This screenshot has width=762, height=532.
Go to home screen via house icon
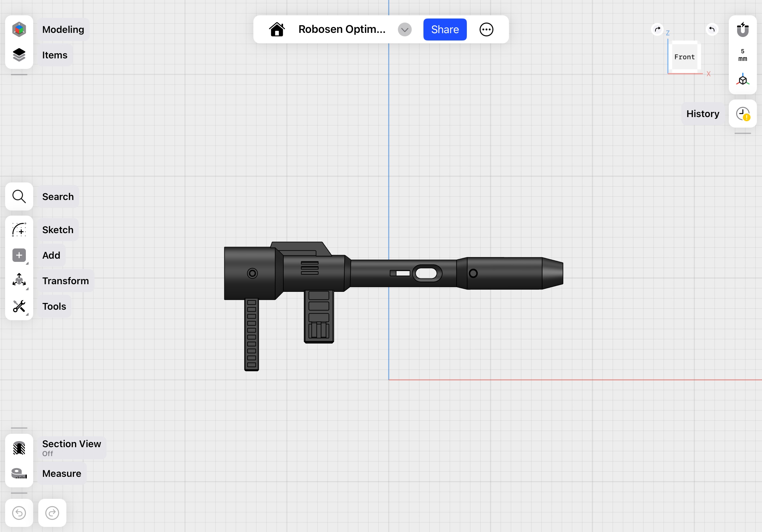pyautogui.click(x=277, y=30)
